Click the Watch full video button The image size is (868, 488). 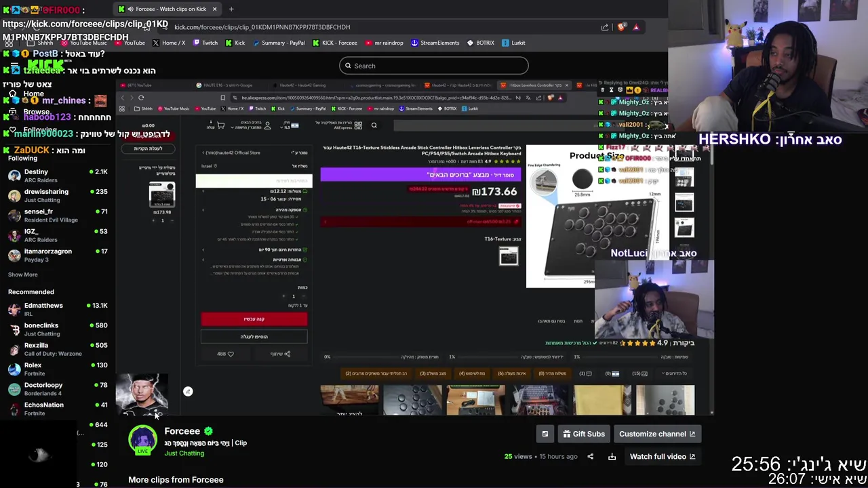coord(663,456)
